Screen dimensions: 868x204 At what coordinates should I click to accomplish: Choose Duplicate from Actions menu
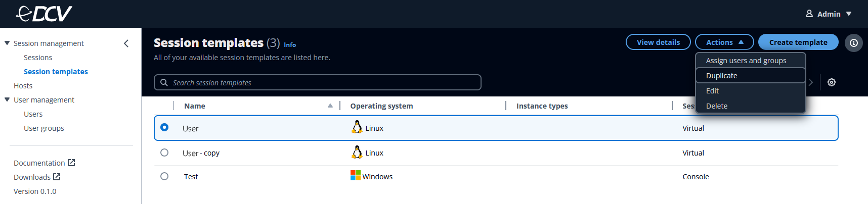[x=722, y=76]
